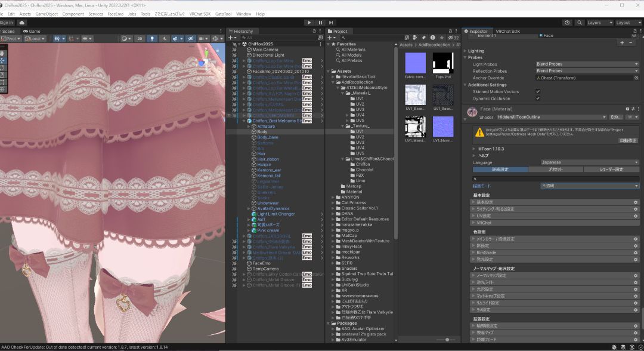The image size is (644, 351).
Task: Collapse the Armature item in the Hierarchy
Action: 247,126
